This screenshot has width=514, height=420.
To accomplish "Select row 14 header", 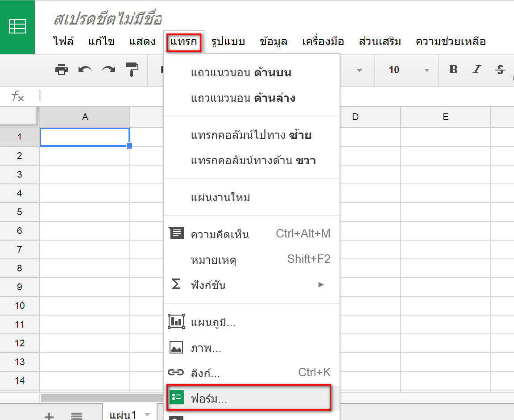I will click(20, 381).
